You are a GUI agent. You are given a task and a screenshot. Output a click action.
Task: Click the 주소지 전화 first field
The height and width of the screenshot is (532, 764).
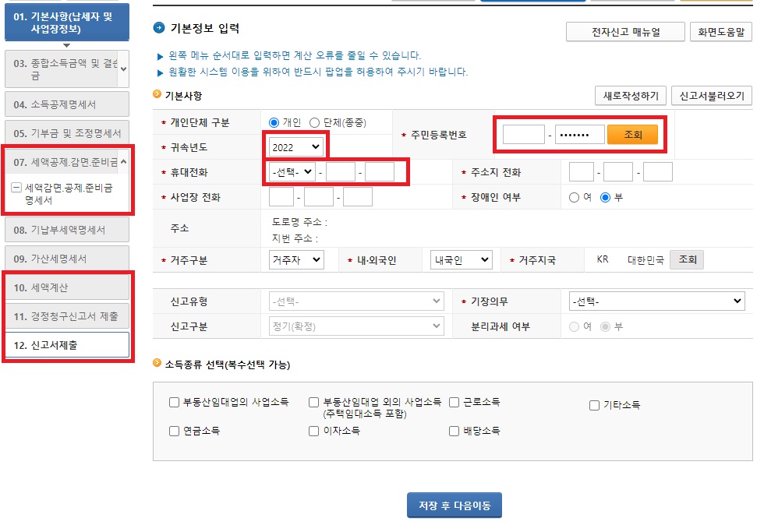(582, 172)
